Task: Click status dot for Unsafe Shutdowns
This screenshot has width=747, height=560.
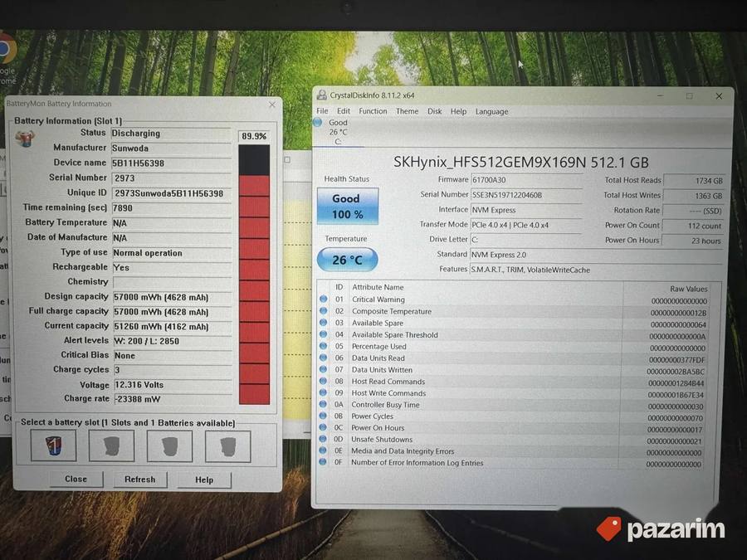Action: click(324, 439)
